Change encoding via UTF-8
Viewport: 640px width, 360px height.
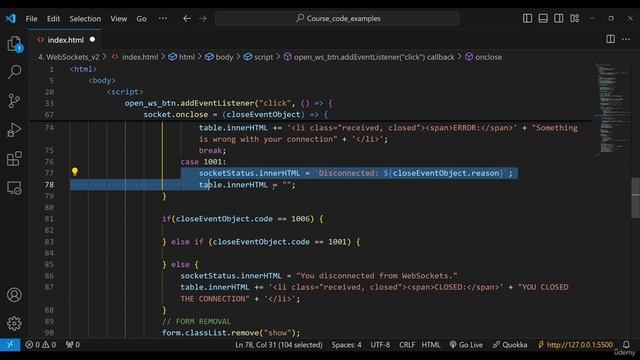pos(380,345)
